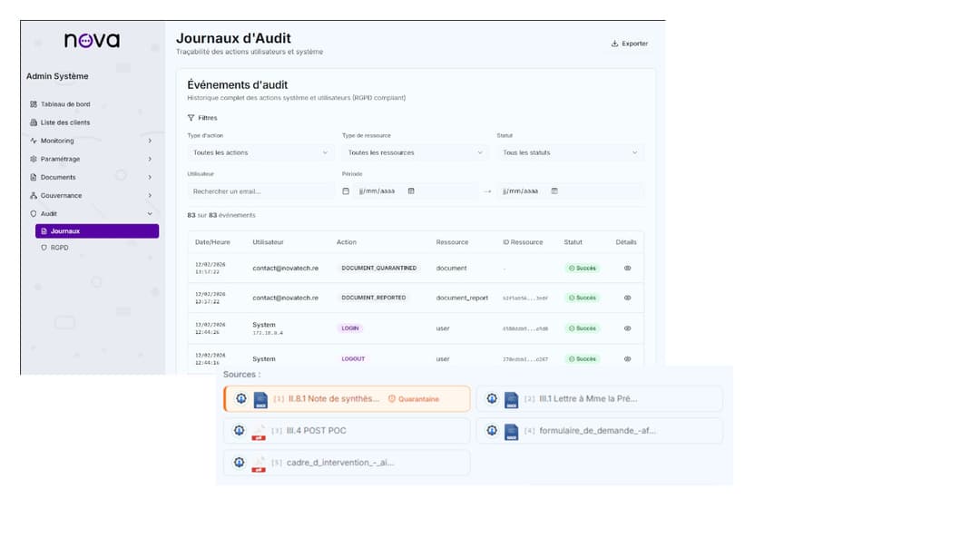
Task: Select the RGPD shield icon
Action: pos(44,248)
